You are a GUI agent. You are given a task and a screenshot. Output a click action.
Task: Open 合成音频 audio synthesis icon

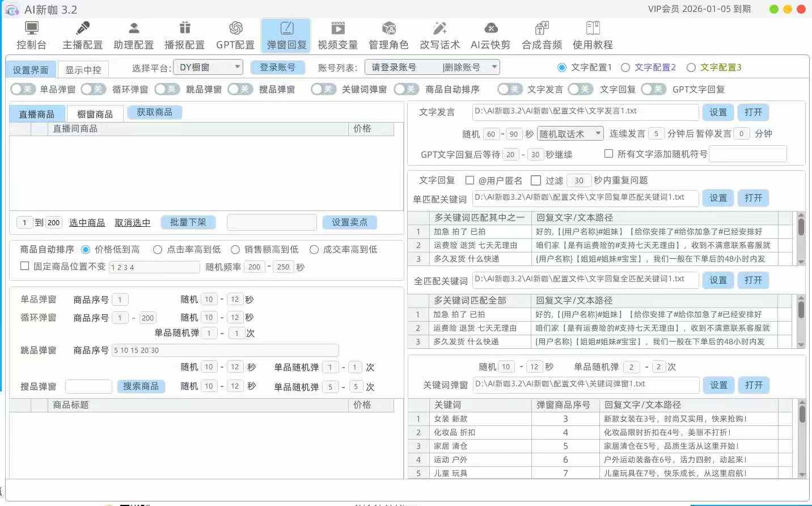tap(542, 28)
